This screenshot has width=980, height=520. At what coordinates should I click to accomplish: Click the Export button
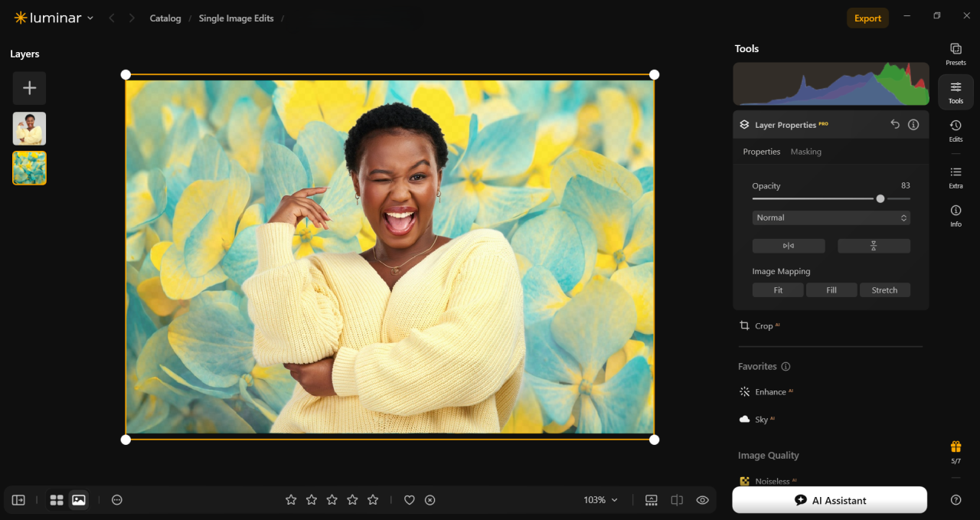click(867, 18)
